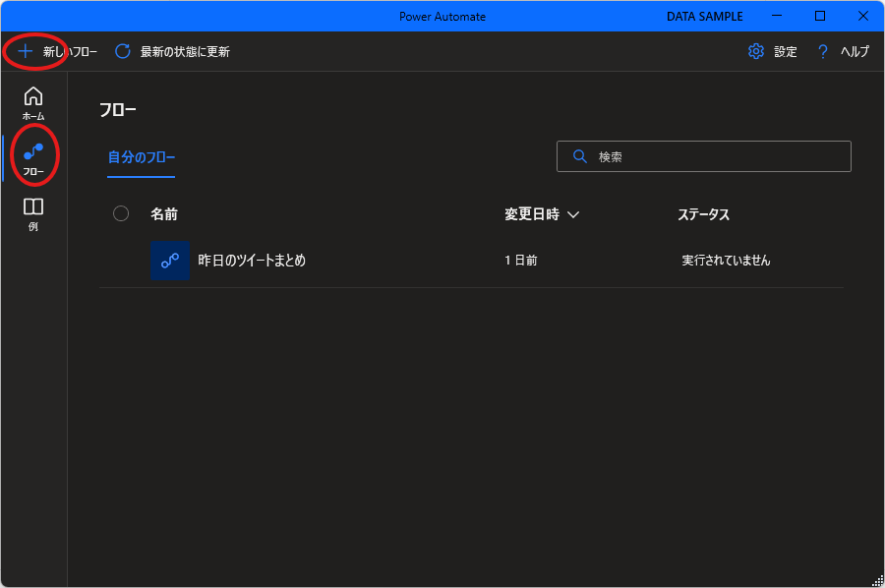
Task: Click the 1 日前 modified date cell
Action: tap(520, 261)
